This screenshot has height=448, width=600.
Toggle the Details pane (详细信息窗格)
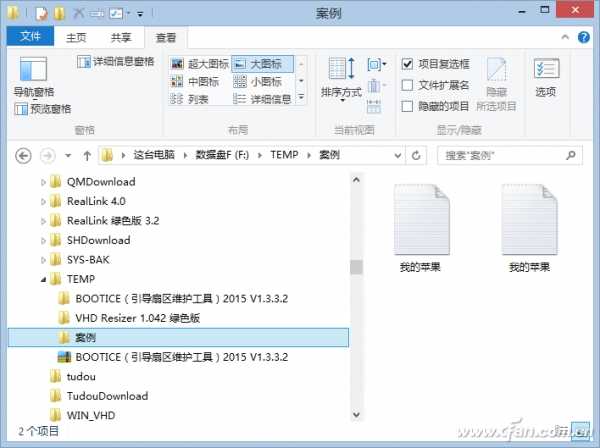(116, 62)
